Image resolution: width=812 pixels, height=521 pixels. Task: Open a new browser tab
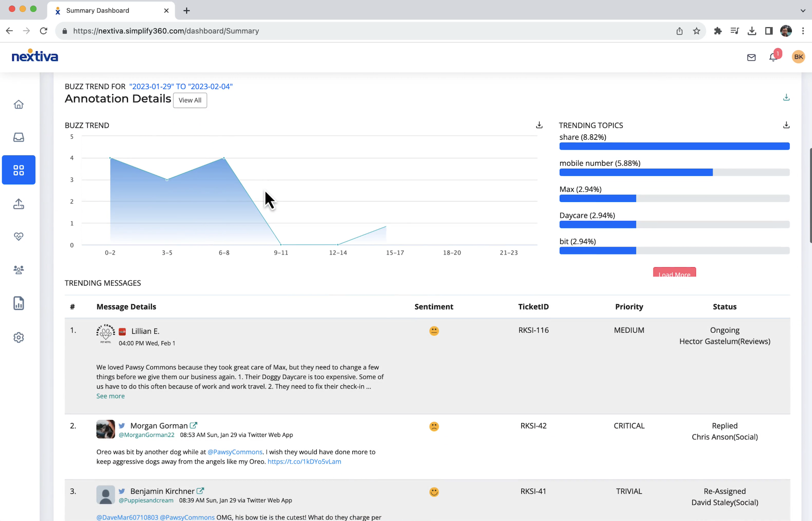click(186, 11)
